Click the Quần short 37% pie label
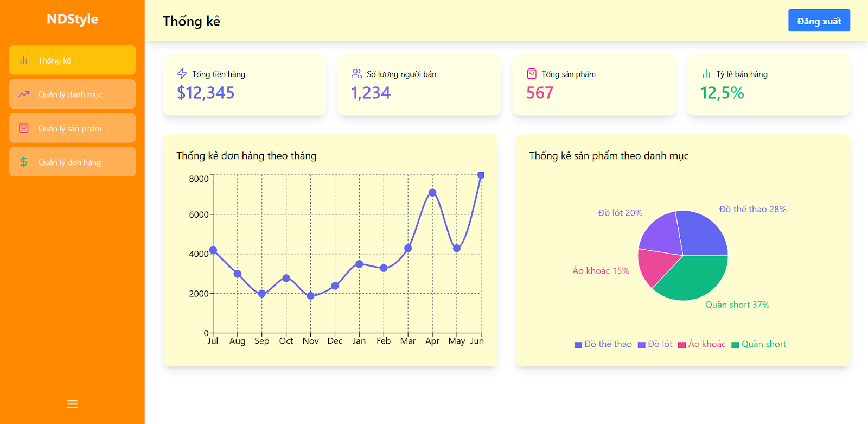The height and width of the screenshot is (424, 868). (737, 305)
